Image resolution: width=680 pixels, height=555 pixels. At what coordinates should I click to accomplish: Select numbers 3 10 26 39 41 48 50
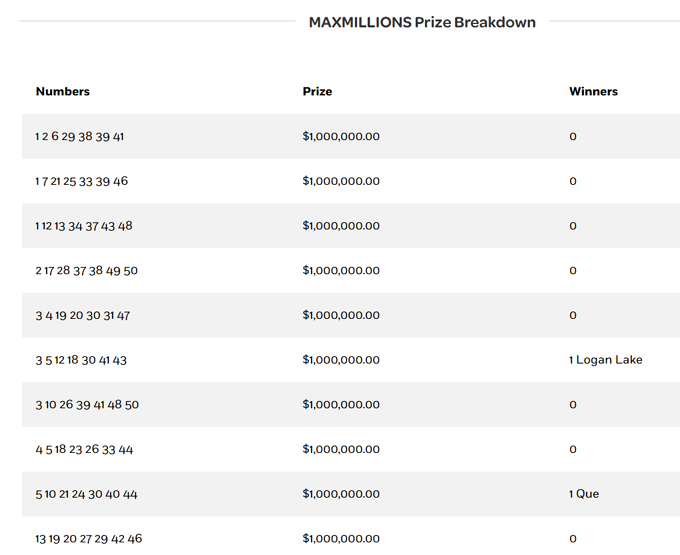87,405
